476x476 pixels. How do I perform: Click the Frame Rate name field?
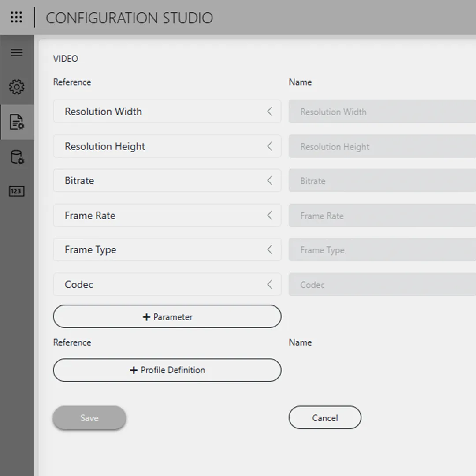coord(382,216)
